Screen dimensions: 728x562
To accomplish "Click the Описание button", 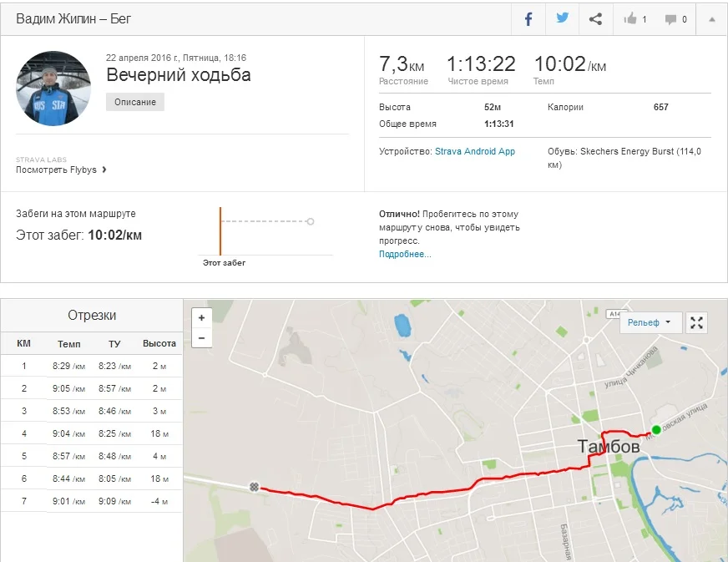I will coord(135,102).
